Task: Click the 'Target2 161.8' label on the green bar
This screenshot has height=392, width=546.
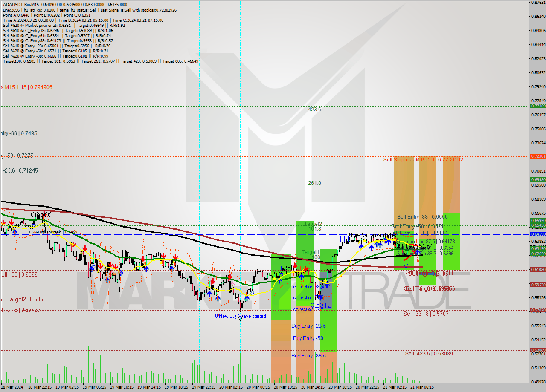Action: 313,226
